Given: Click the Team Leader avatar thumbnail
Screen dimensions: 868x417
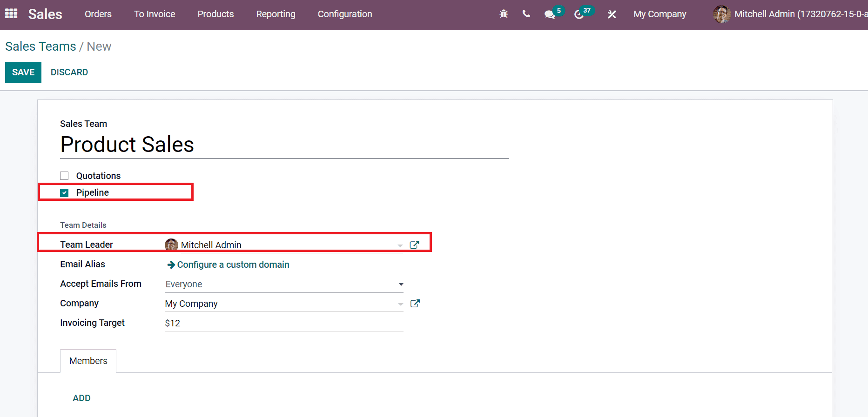Looking at the screenshot, I should [171, 245].
